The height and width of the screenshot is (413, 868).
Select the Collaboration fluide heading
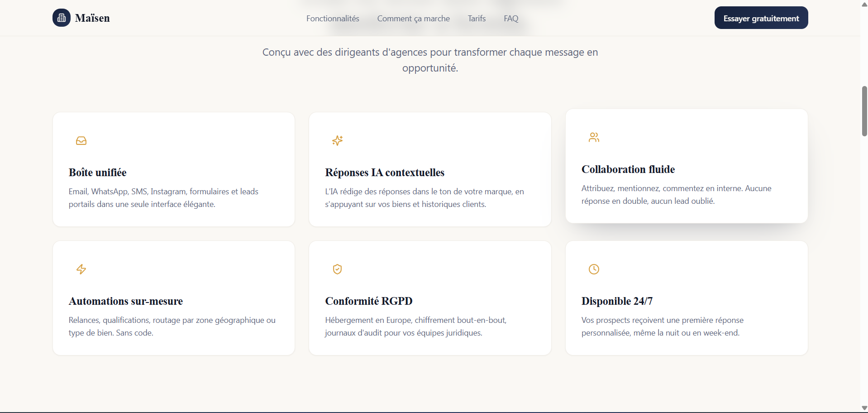[628, 169]
